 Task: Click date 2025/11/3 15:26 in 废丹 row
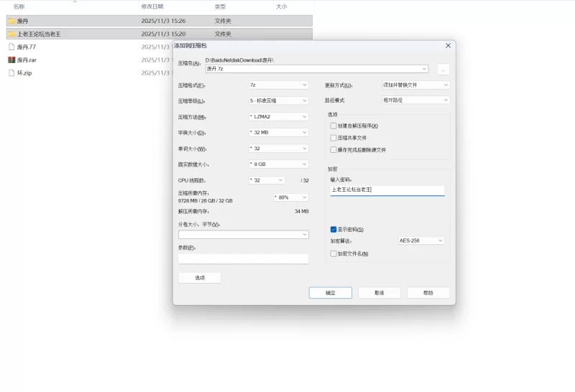[163, 21]
